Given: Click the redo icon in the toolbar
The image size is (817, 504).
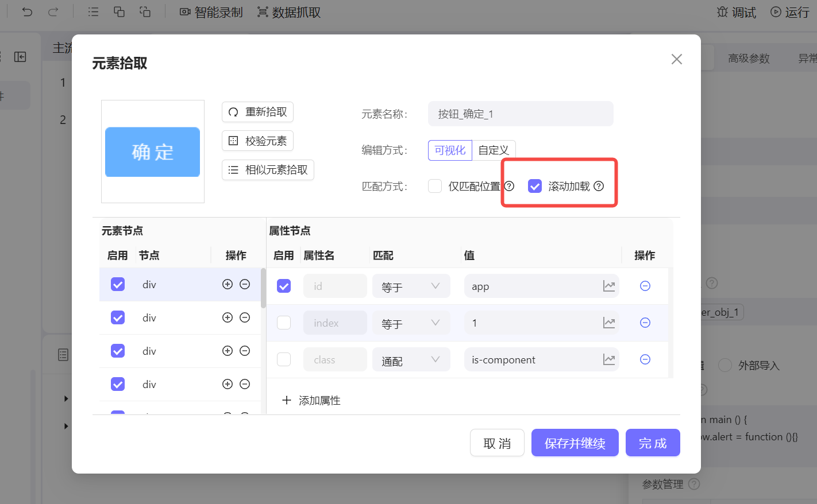Looking at the screenshot, I should click(52, 12).
